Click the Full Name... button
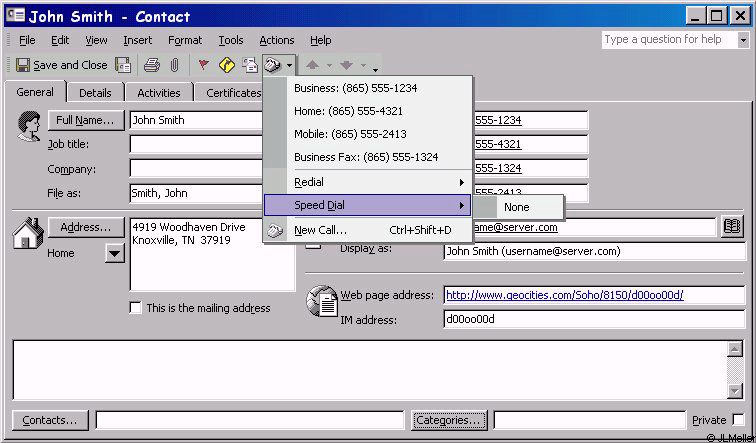Screen dimensions: 756x443 pos(86,120)
